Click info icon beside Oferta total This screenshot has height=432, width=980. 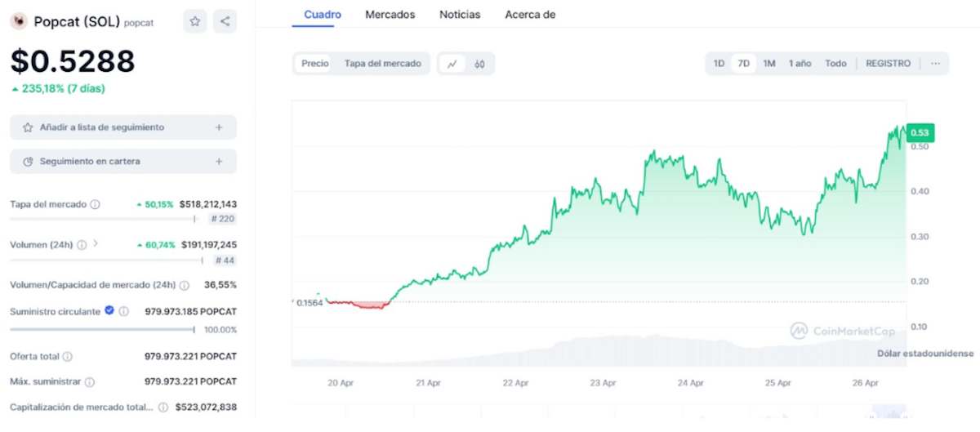point(68,357)
